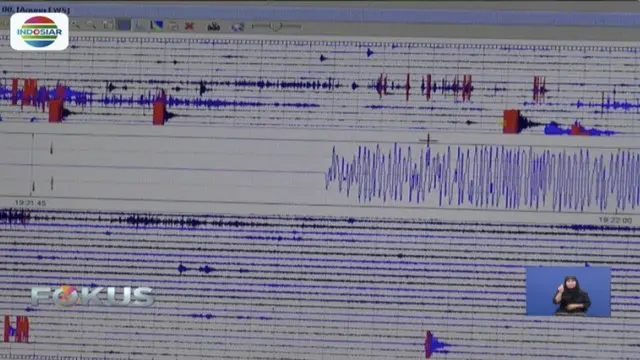This screenshot has height=360, width=640.
Task: Click the blue refresh arrows toolbar icon
Action: [x=238, y=27]
